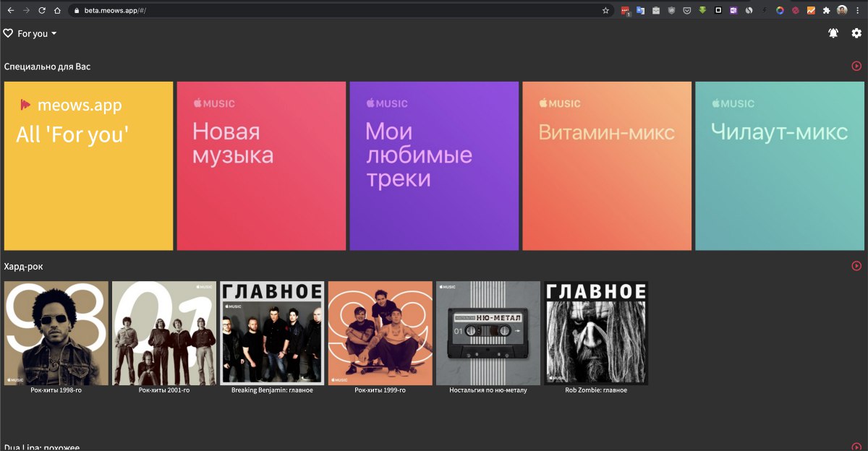
Task: Open the Chrome extensions puzzle menu
Action: point(826,11)
